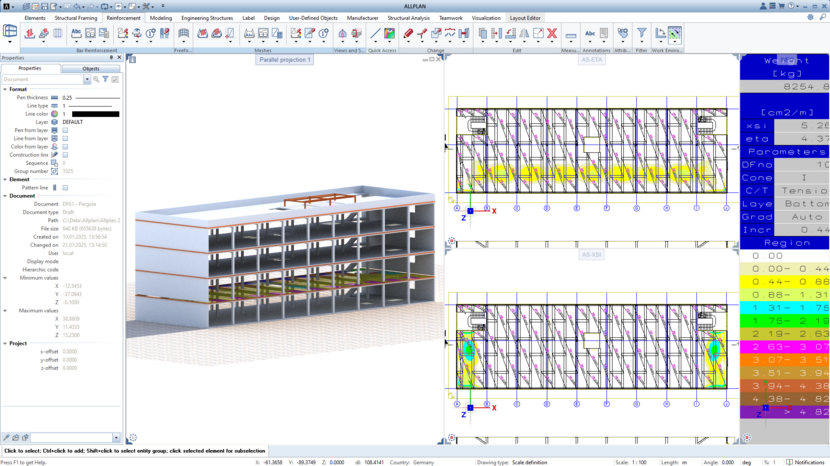Collapse the Format section
The width and height of the screenshot is (830, 466).
pyautogui.click(x=5, y=89)
